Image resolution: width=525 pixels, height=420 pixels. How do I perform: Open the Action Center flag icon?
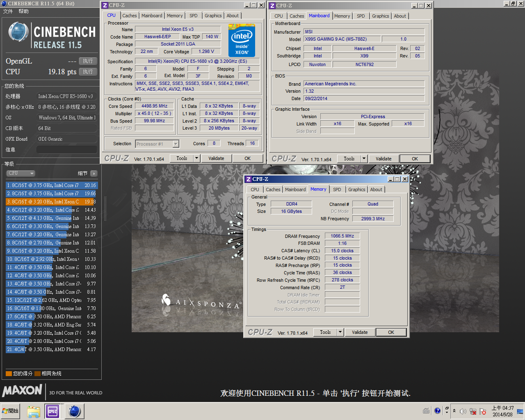point(483,411)
